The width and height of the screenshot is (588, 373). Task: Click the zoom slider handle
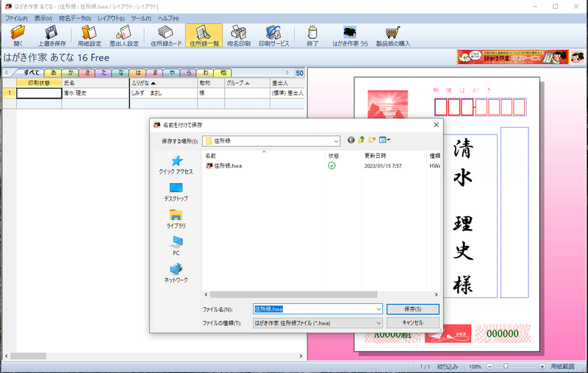coord(506,366)
